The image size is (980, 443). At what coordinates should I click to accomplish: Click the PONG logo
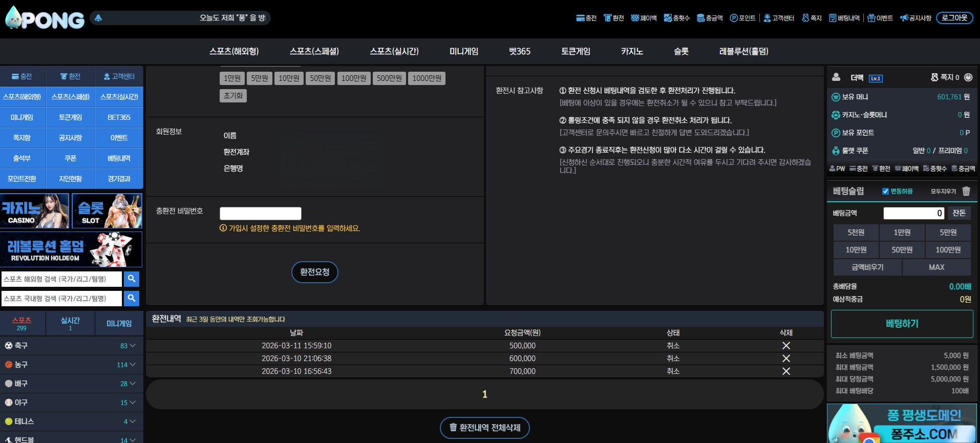(x=45, y=19)
